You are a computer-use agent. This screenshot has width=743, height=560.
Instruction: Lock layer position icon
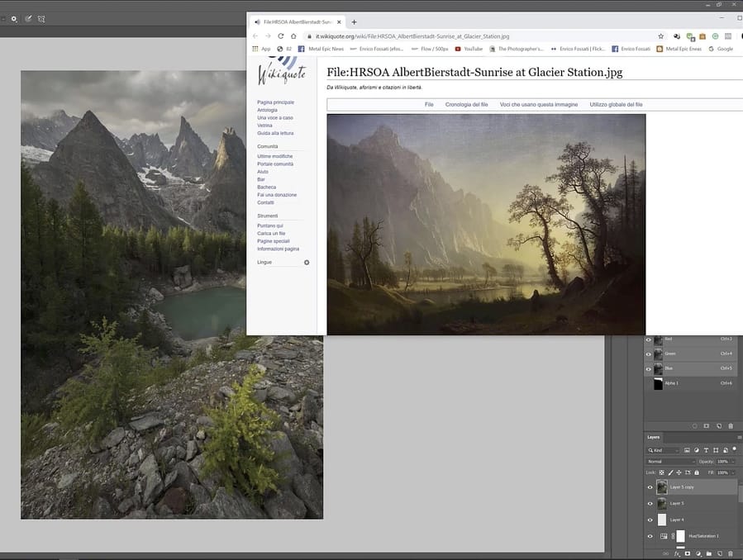pos(679,472)
